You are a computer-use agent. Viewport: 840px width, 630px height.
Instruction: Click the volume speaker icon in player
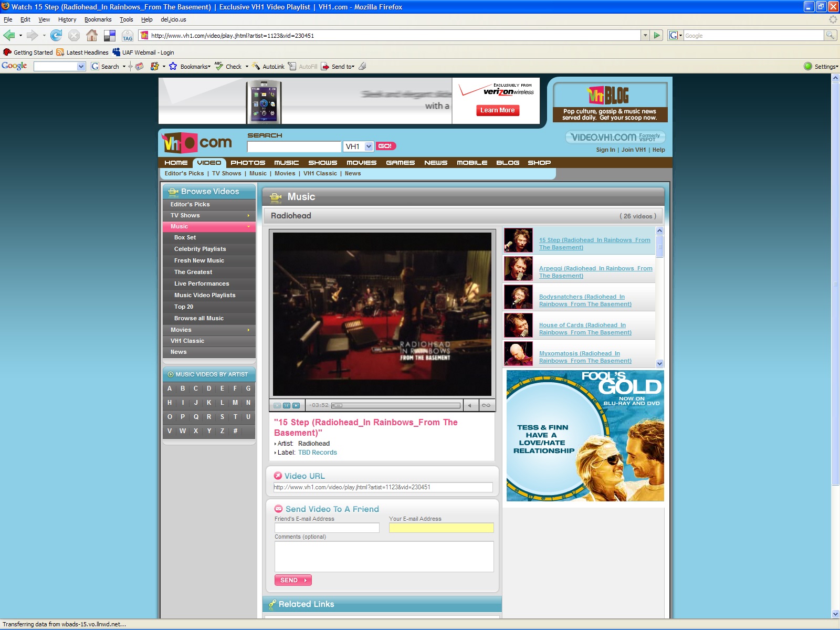coord(470,405)
